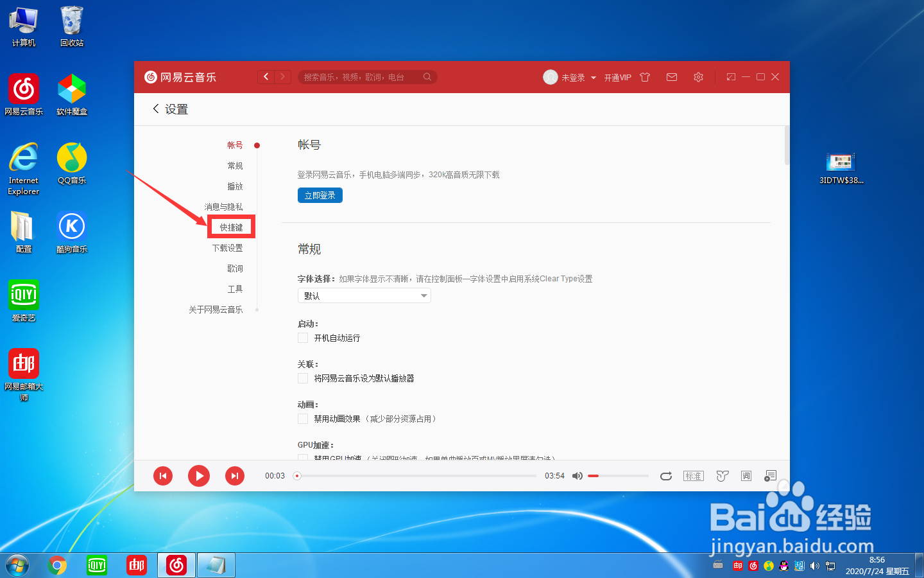Open 爱奇艺 desktop icon
Viewport: 924px width, 578px height.
click(x=24, y=301)
